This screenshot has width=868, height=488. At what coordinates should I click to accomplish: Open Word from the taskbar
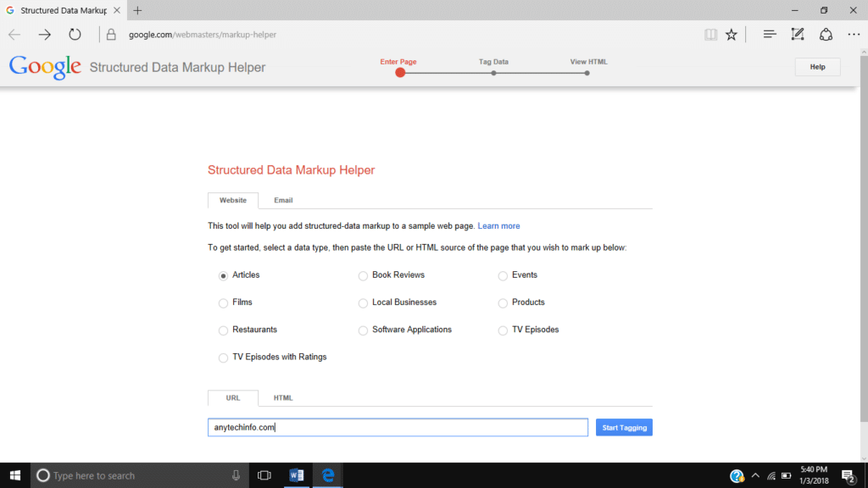297,475
